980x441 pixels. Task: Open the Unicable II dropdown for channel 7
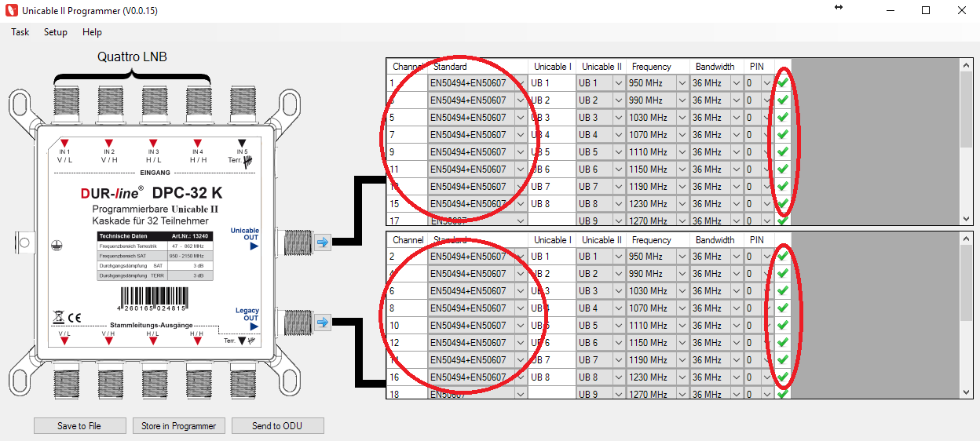click(x=617, y=135)
